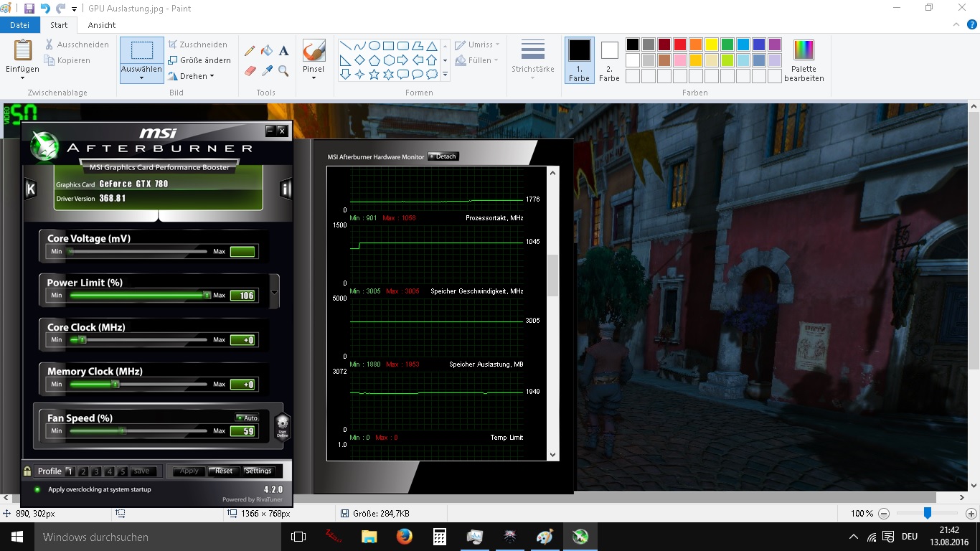980x551 pixels.
Task: Choose the Oval shape
Action: point(374,46)
